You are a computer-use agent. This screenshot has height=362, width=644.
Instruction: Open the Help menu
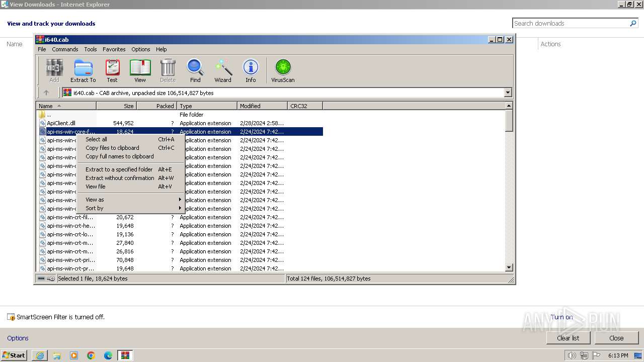coord(161,49)
